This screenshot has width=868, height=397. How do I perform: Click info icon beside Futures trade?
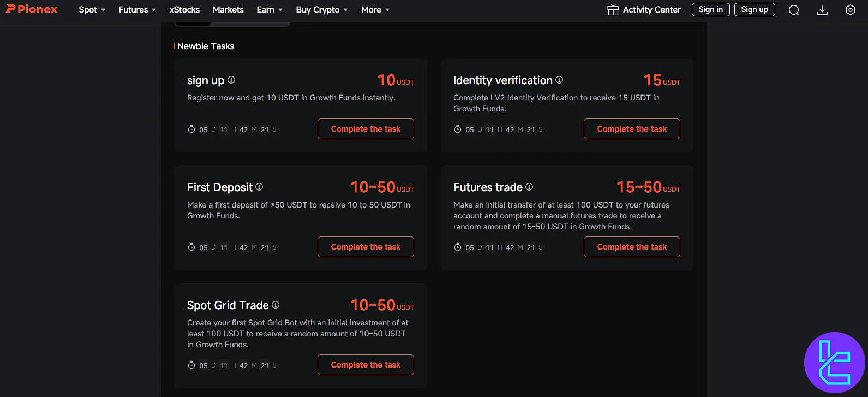(x=529, y=187)
